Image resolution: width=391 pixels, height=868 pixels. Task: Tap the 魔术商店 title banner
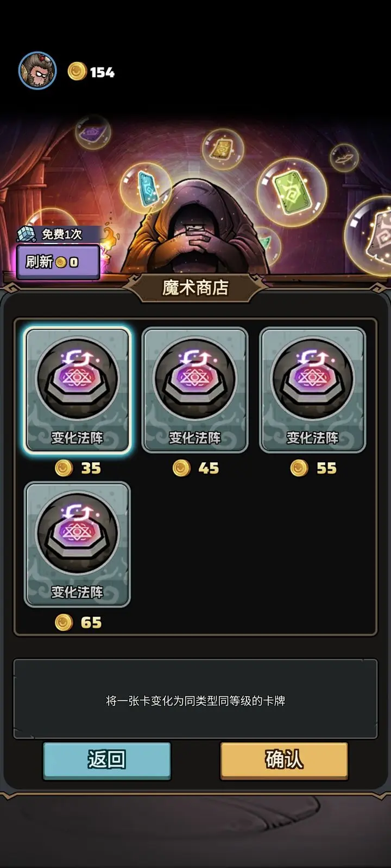tap(195, 288)
